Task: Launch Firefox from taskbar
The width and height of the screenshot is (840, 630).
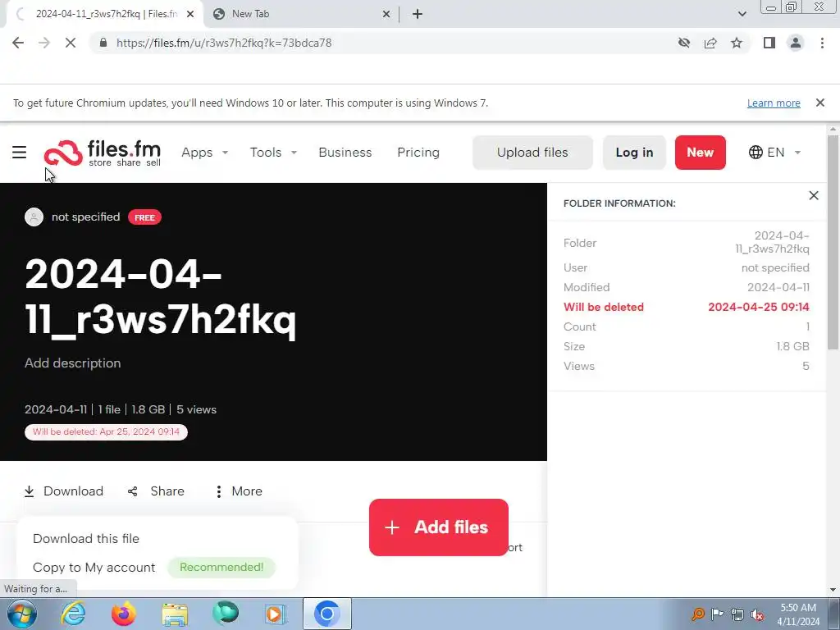Action: (124, 614)
